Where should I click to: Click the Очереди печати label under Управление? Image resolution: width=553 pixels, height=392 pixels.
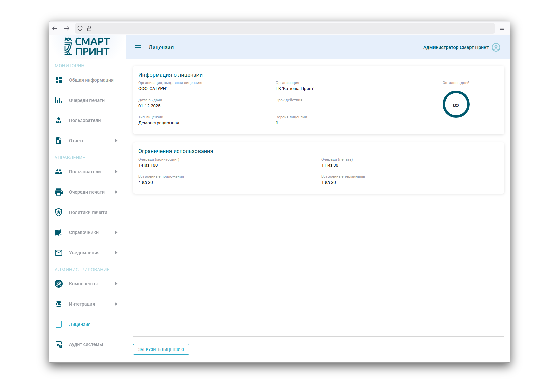(x=87, y=192)
